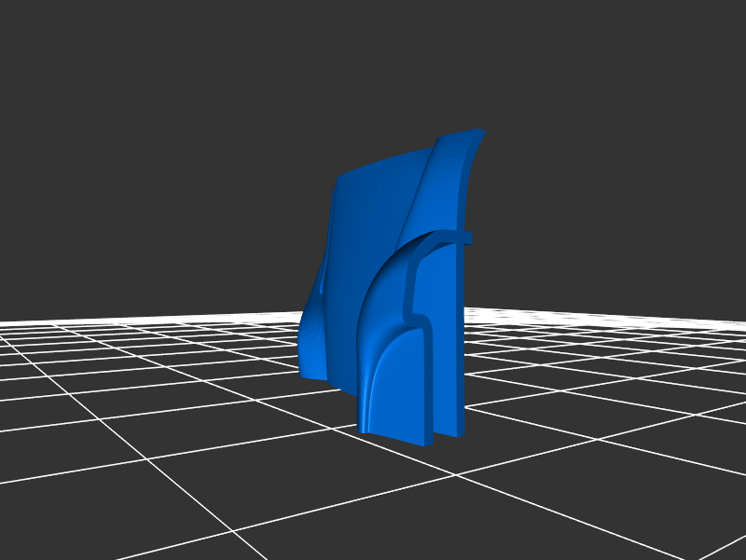The width and height of the screenshot is (746, 560).
Task: Click the model's upper-left back corner
Action: coord(339,180)
